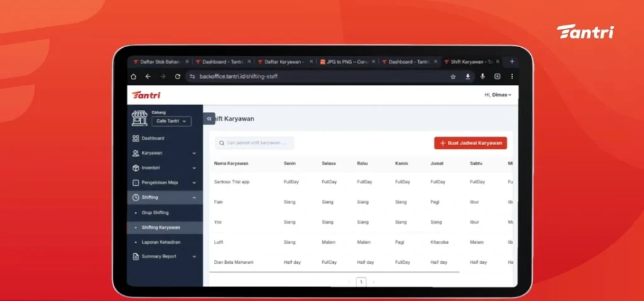Go to next page in pagination

click(374, 282)
